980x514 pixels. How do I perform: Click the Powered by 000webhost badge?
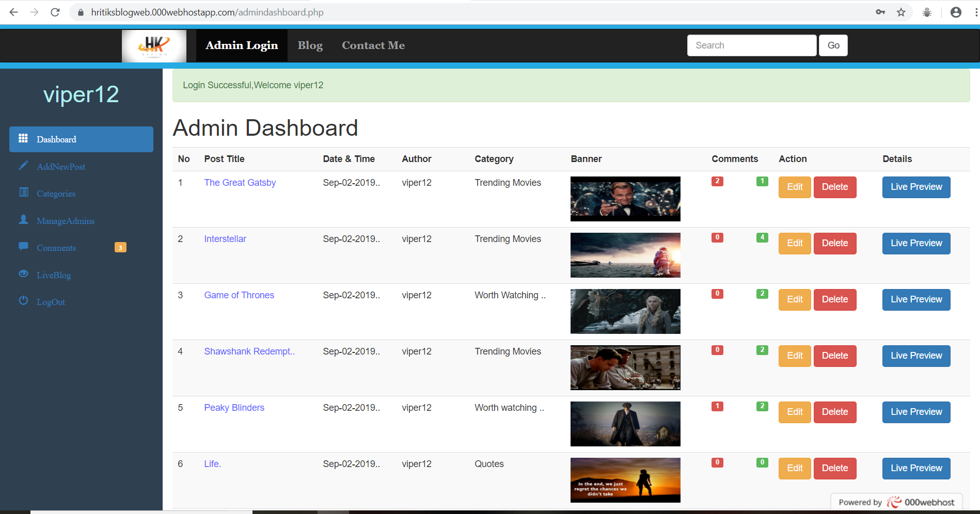click(x=896, y=502)
